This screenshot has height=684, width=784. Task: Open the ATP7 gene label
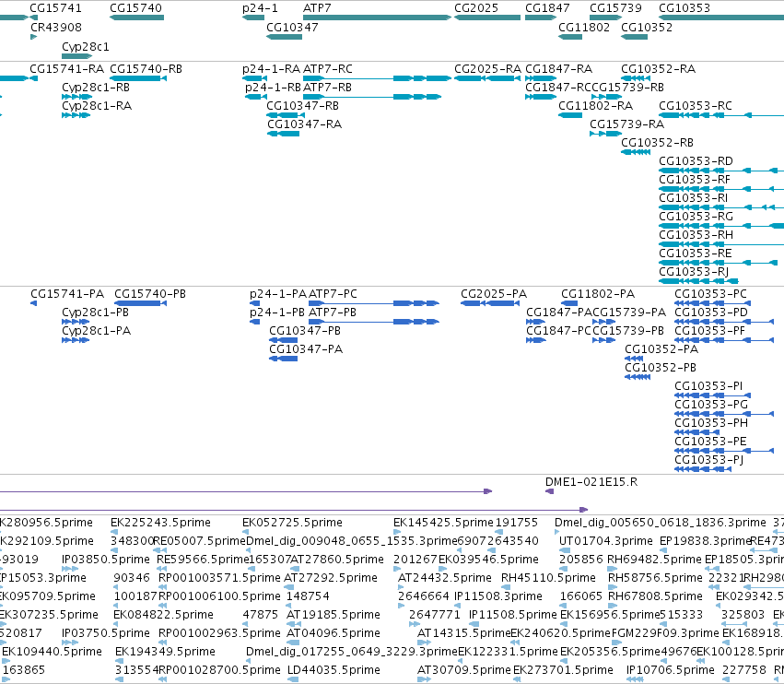pyautogui.click(x=317, y=8)
